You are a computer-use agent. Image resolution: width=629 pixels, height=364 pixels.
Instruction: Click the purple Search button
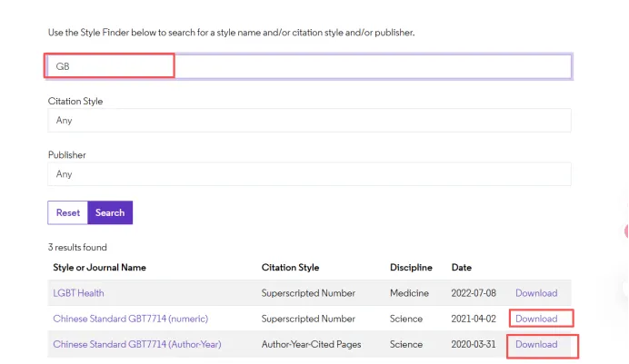tap(110, 212)
